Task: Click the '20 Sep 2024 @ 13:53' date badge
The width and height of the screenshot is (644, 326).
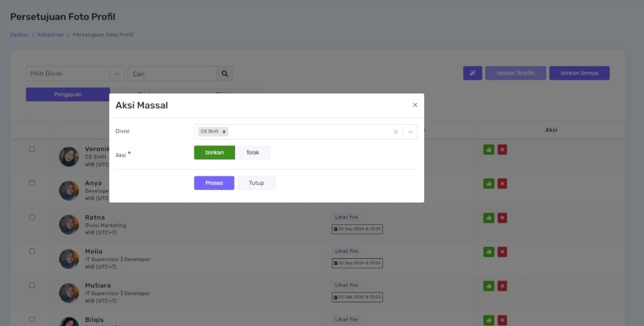Action: pos(357,297)
